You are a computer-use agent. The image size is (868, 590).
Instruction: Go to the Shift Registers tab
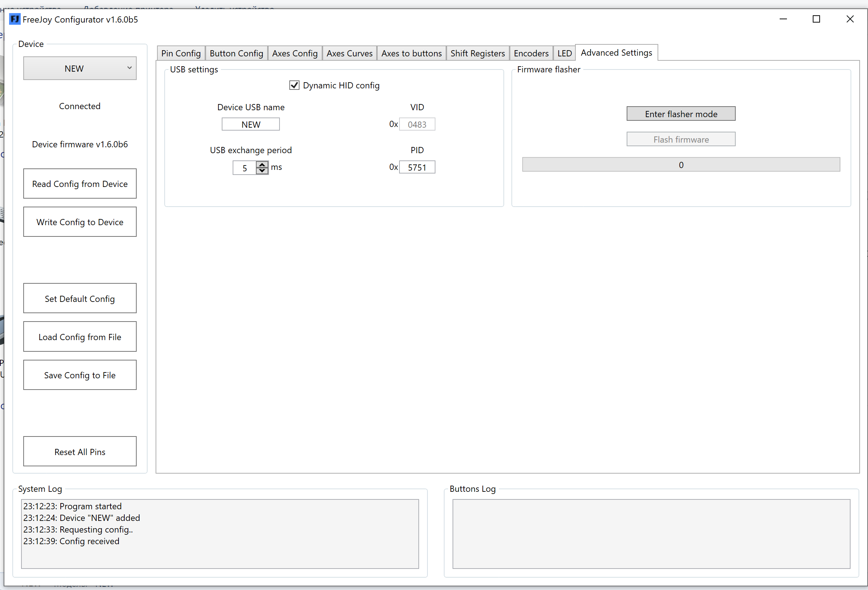tap(478, 53)
